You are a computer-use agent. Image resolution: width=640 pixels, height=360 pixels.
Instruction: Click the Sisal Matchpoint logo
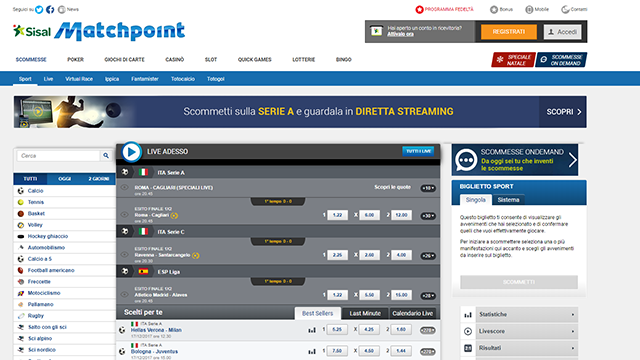pyautogui.click(x=99, y=31)
